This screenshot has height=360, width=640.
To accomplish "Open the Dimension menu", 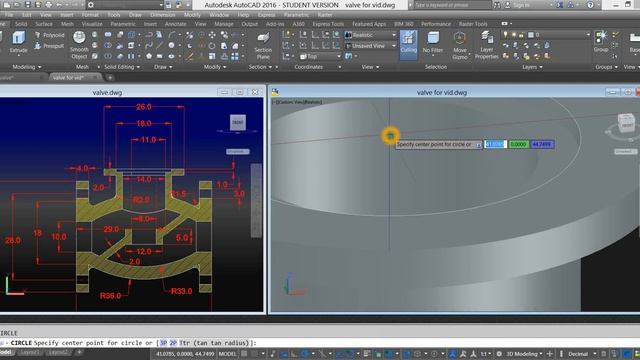I will pos(162,15).
